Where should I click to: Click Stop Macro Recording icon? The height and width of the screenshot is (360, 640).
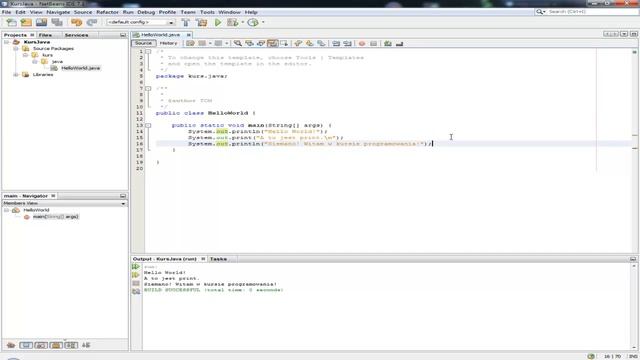click(373, 43)
